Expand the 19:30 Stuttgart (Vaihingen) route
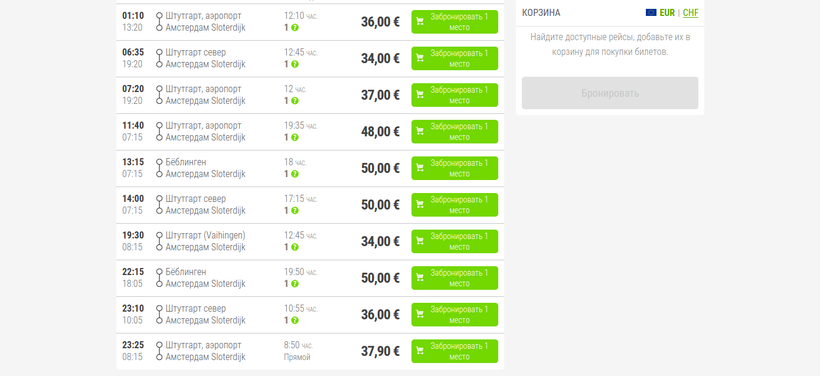The height and width of the screenshot is (376, 820). coord(310,242)
